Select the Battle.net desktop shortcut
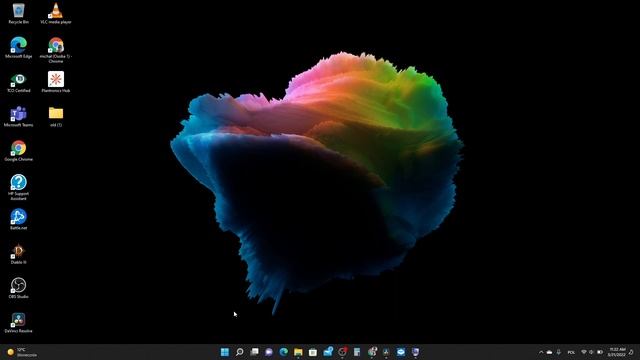 click(18, 219)
